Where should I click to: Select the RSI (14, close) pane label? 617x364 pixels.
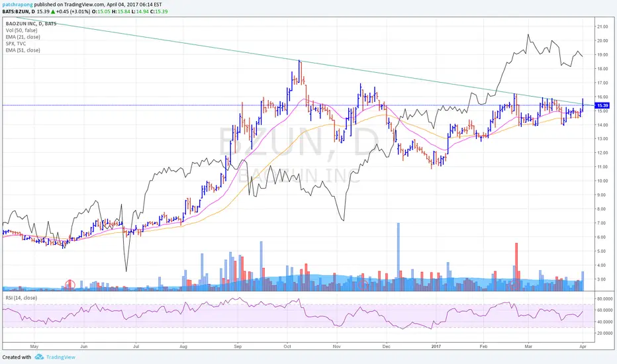(x=21, y=298)
